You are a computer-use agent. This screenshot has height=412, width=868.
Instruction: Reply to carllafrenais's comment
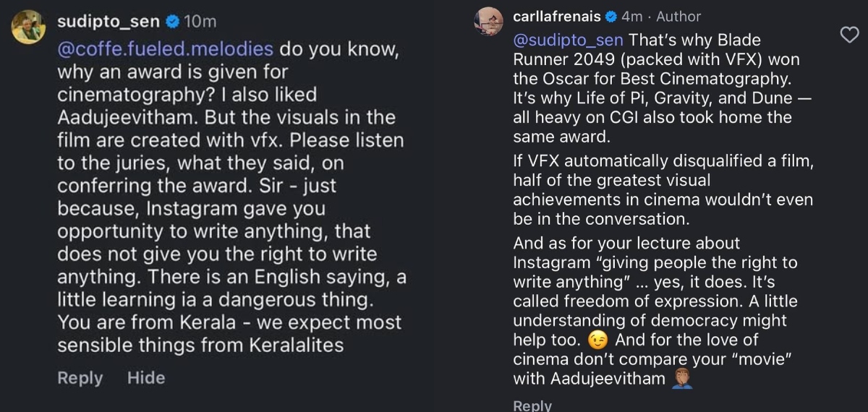[x=532, y=405]
